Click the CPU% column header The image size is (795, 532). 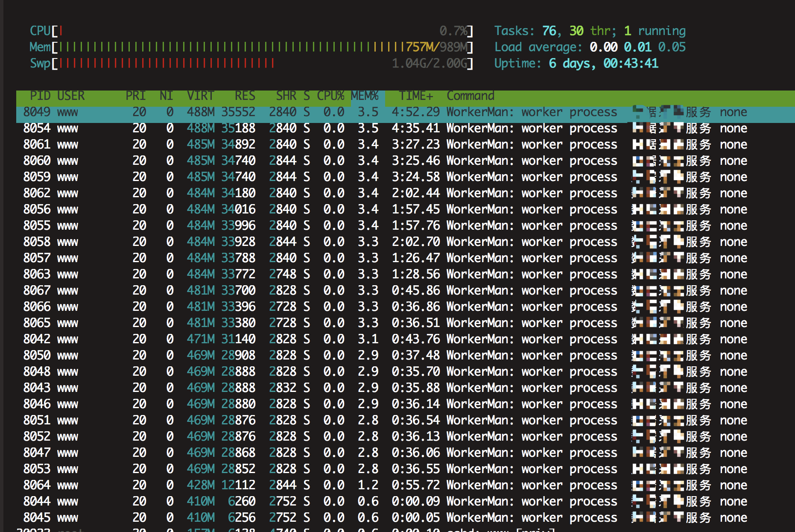[x=330, y=96]
